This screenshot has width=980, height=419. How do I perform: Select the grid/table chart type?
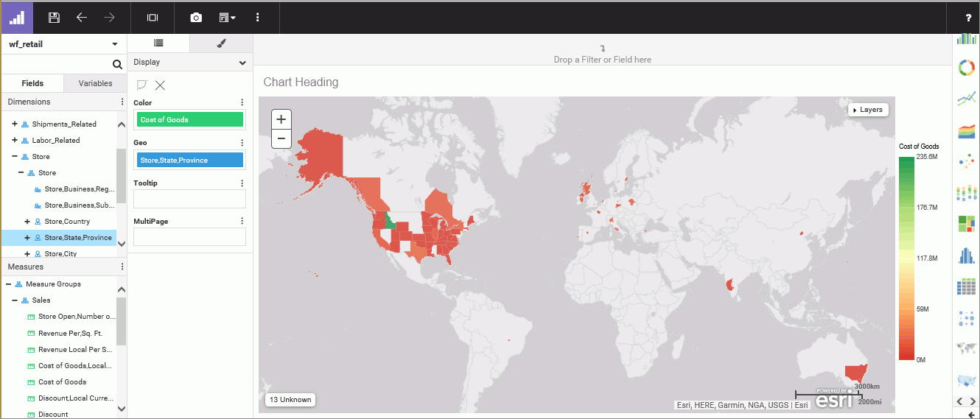(x=967, y=286)
